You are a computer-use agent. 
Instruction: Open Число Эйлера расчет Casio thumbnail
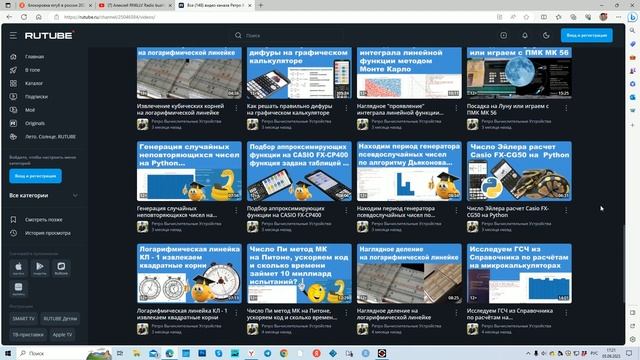click(x=519, y=171)
